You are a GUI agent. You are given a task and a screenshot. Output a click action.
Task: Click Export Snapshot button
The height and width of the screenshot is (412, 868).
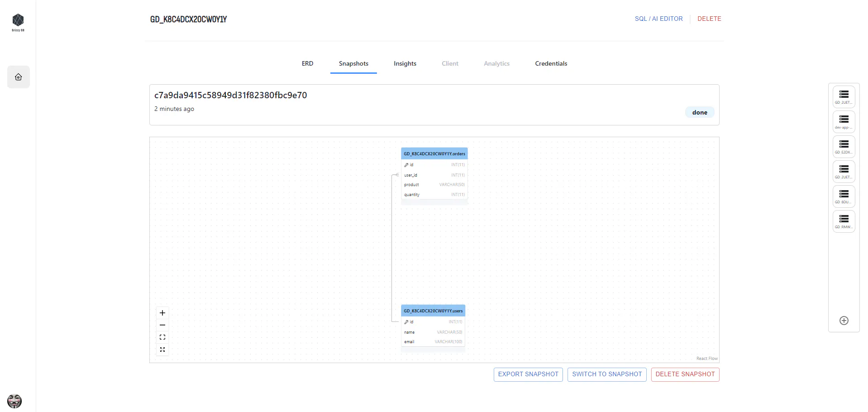(x=528, y=374)
